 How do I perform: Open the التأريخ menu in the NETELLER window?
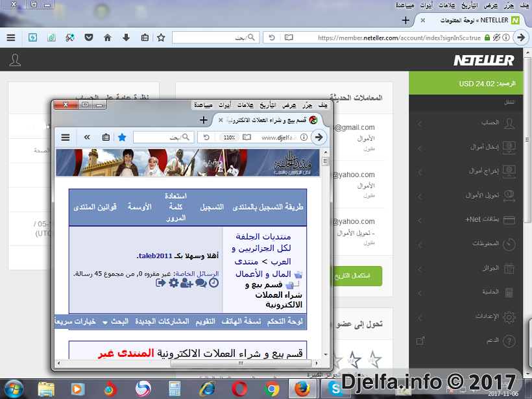click(x=469, y=5)
